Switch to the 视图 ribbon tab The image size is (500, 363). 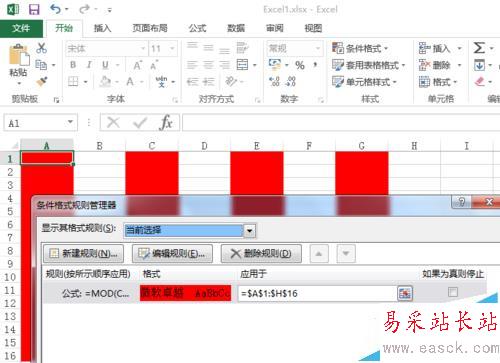[313, 28]
